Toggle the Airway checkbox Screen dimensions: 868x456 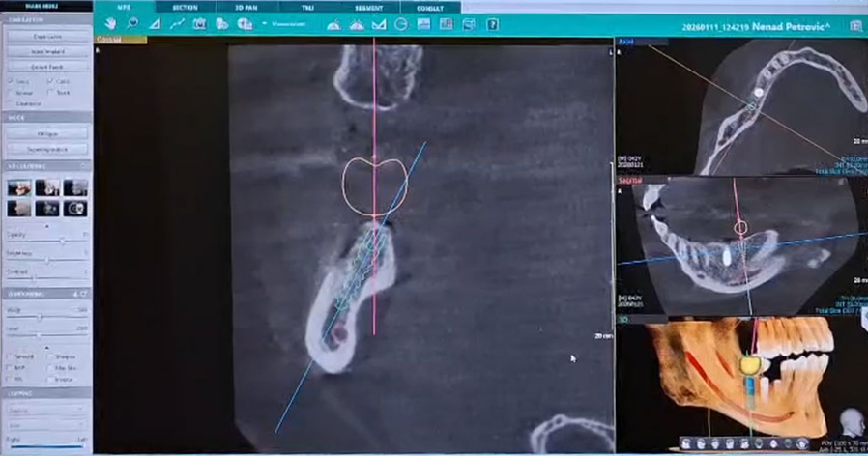pyautogui.click(x=10, y=93)
